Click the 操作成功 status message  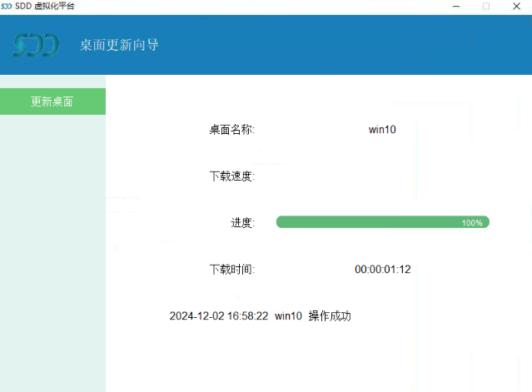(330, 316)
